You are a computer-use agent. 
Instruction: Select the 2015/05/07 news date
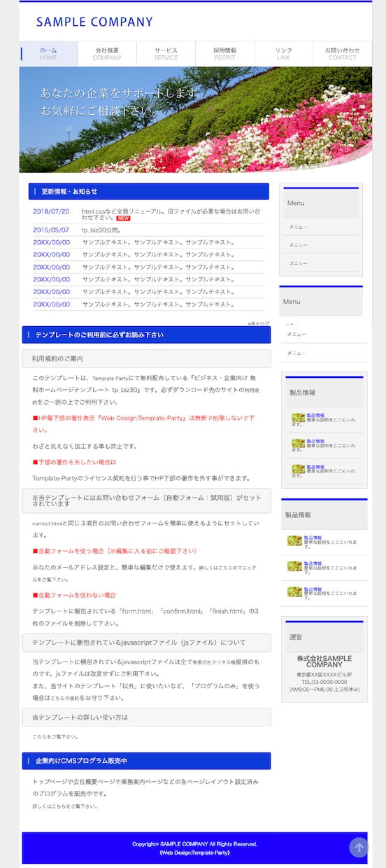coord(51,230)
